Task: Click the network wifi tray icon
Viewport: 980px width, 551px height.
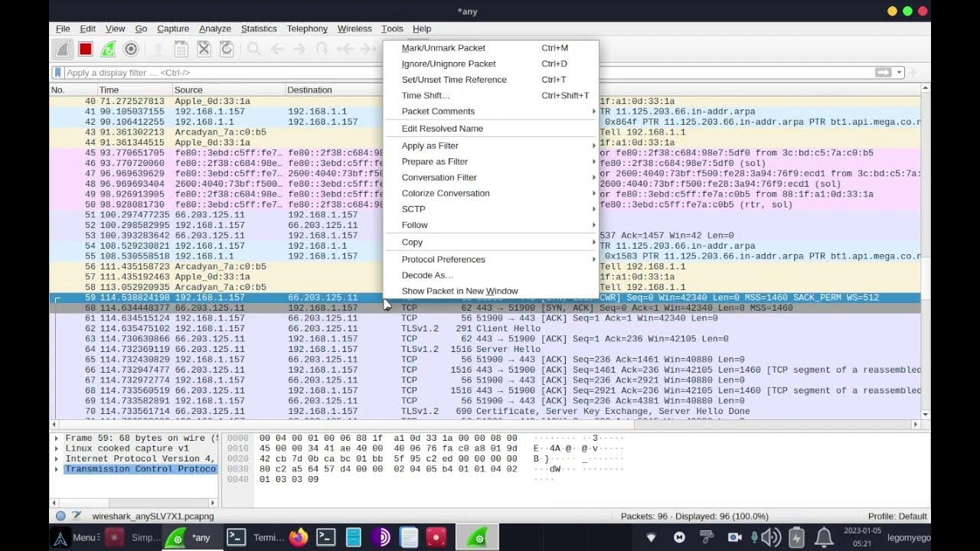Action: point(652,537)
